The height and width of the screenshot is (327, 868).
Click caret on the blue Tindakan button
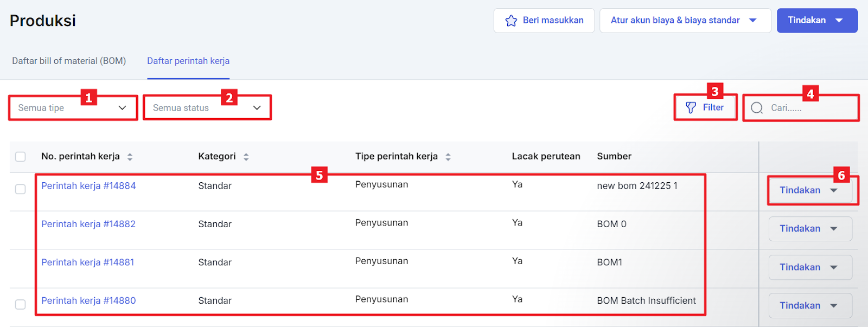839,21
